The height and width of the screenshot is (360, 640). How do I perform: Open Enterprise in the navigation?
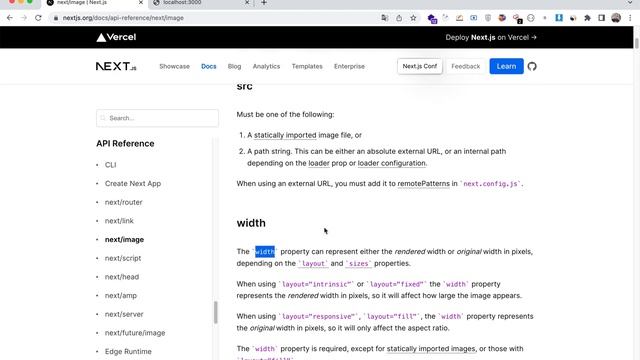pos(349,66)
